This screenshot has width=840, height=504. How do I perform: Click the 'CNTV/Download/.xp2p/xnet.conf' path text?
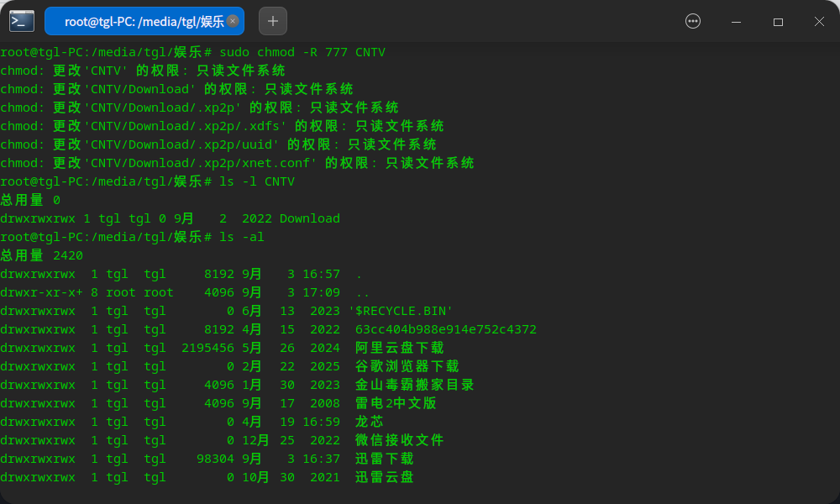coord(201,163)
